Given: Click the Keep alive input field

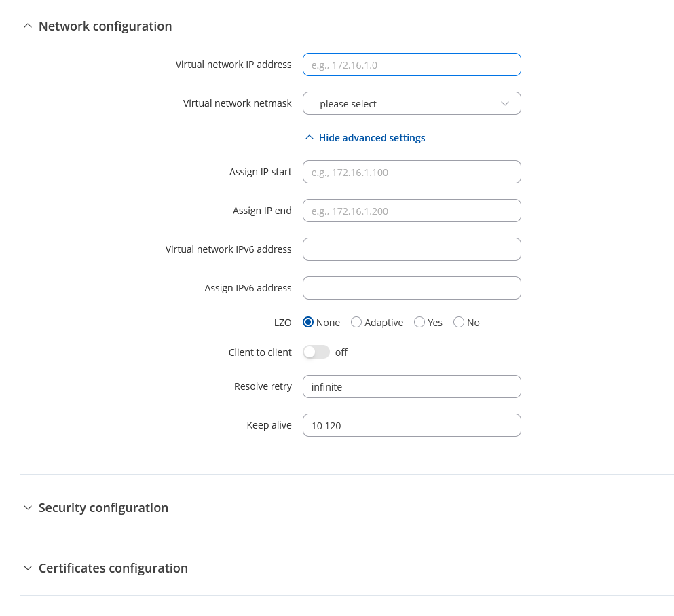Looking at the screenshot, I should click(412, 425).
